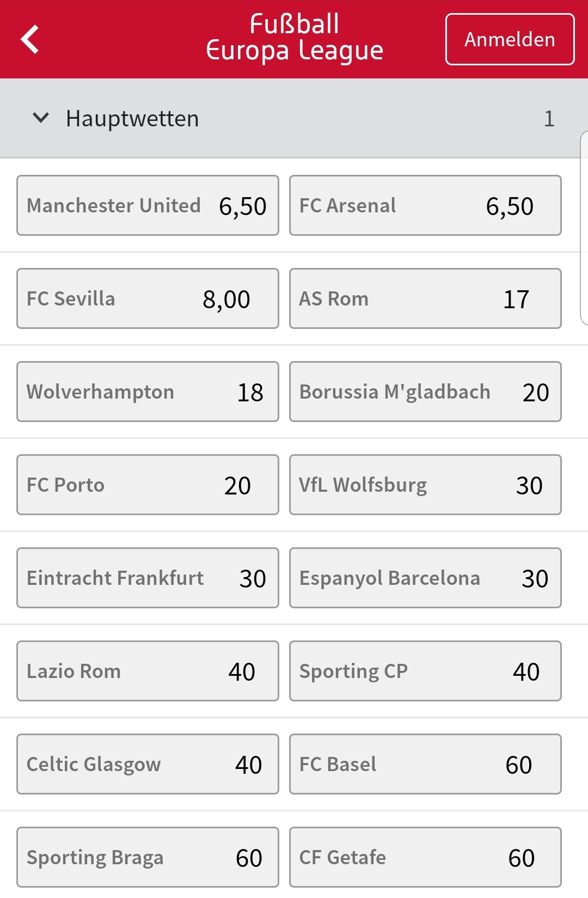Click the Anmelden login button
The height and width of the screenshot is (898, 588).
(510, 39)
